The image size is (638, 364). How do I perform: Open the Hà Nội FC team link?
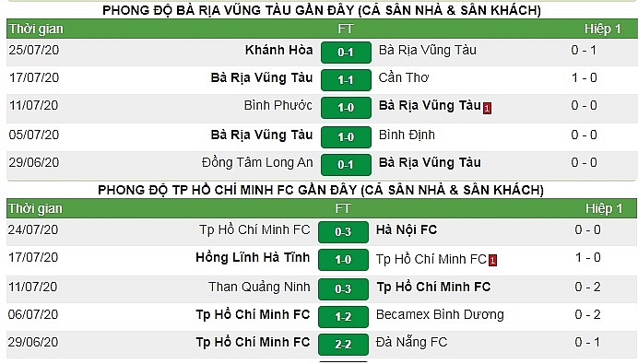click(x=407, y=229)
